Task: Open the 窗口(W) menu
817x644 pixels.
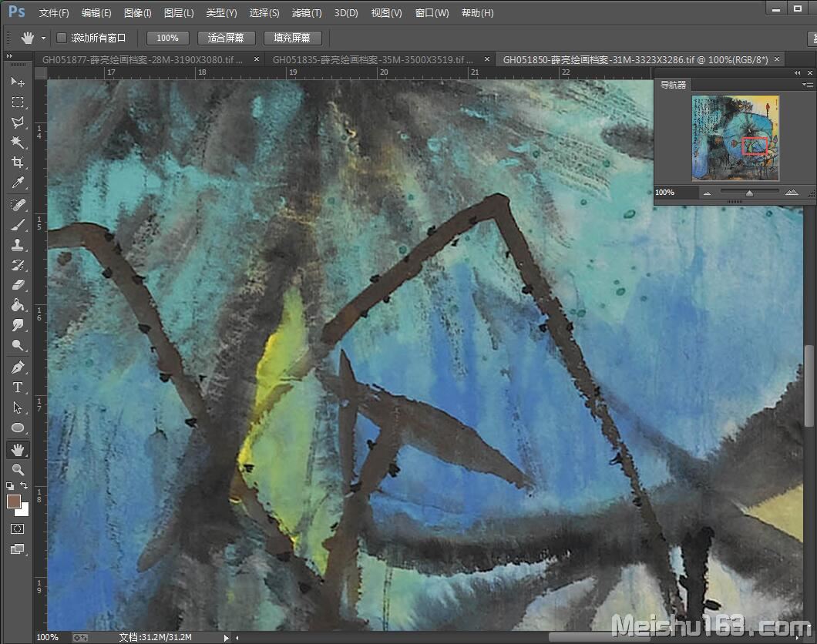Action: pos(432,13)
